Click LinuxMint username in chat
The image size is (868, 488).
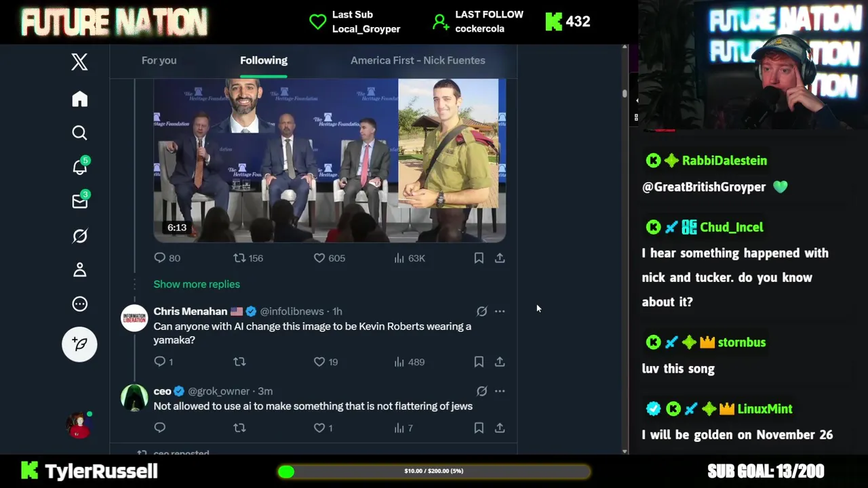click(765, 409)
